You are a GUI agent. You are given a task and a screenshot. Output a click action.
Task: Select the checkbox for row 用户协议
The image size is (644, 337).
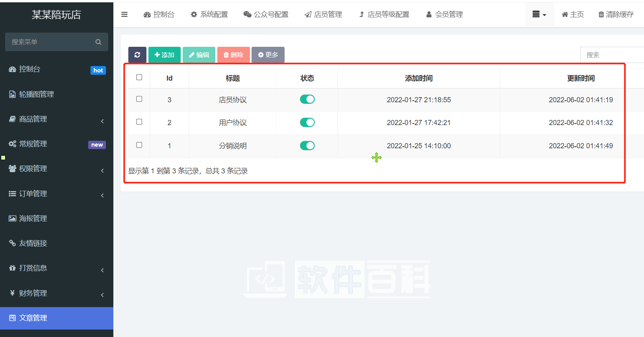[x=139, y=122]
